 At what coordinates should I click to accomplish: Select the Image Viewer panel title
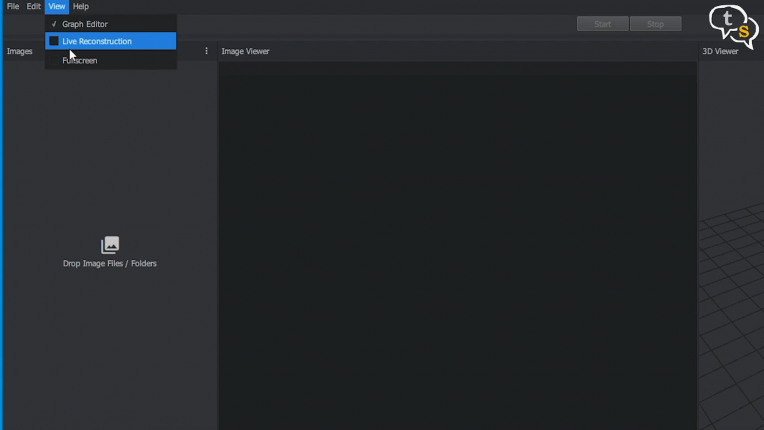point(245,51)
